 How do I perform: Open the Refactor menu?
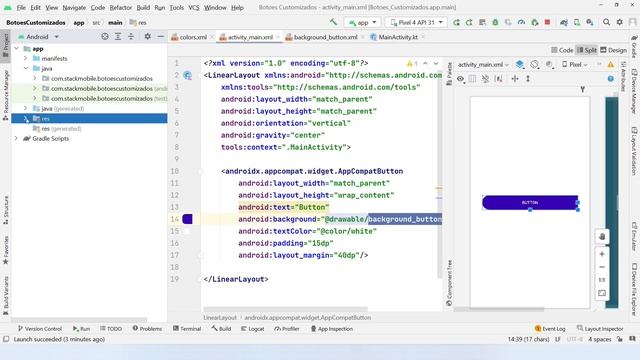coord(120,7)
